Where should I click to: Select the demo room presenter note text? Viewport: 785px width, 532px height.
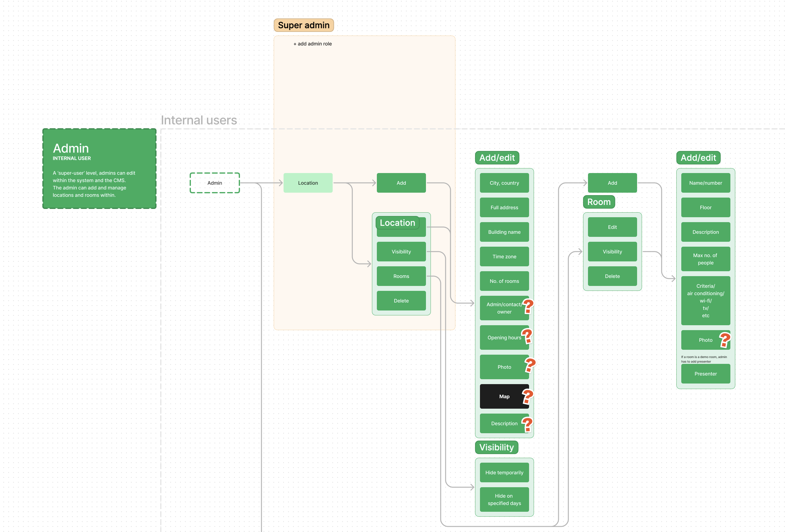tap(704, 359)
